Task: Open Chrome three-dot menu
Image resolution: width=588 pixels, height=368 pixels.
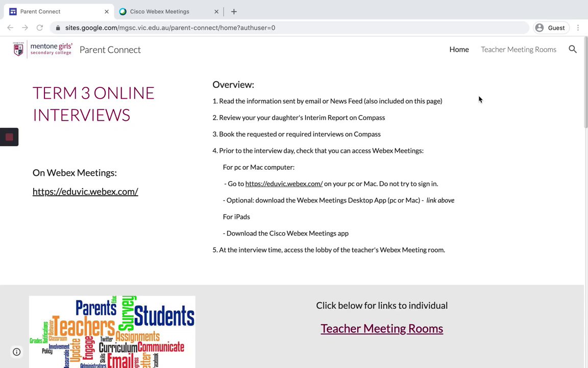Action: pos(578,28)
